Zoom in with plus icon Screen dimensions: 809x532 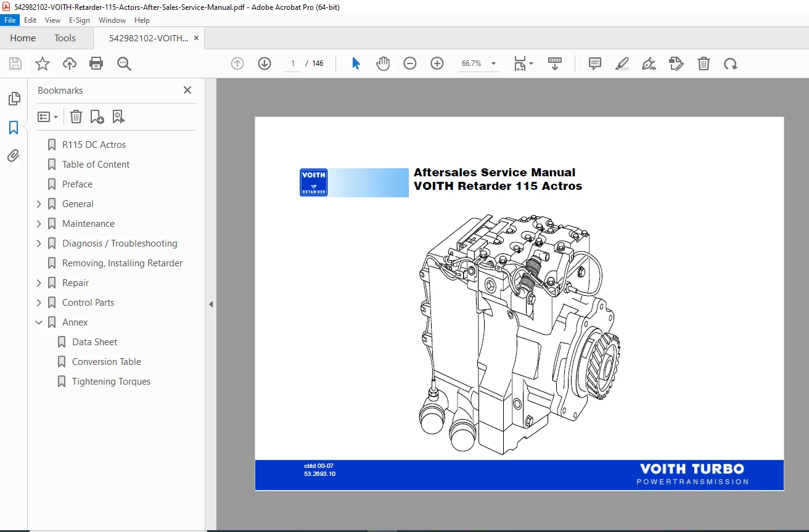point(437,63)
